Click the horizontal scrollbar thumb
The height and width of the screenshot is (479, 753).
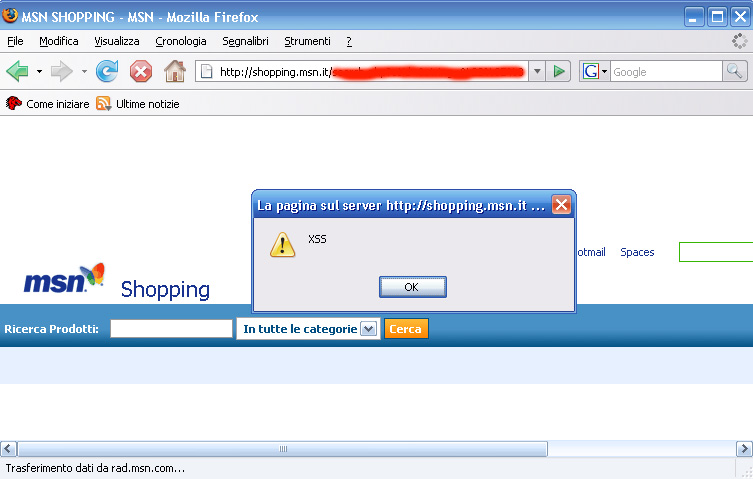pyautogui.click(x=282, y=449)
